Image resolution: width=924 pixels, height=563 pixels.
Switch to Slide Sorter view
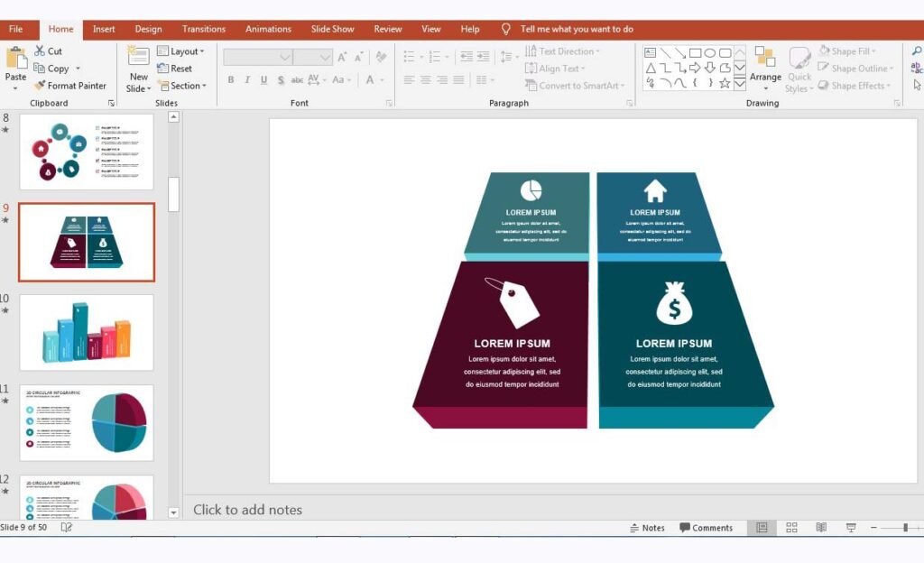click(x=791, y=528)
